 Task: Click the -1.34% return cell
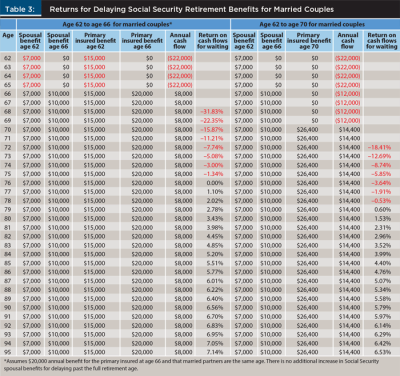(213, 174)
